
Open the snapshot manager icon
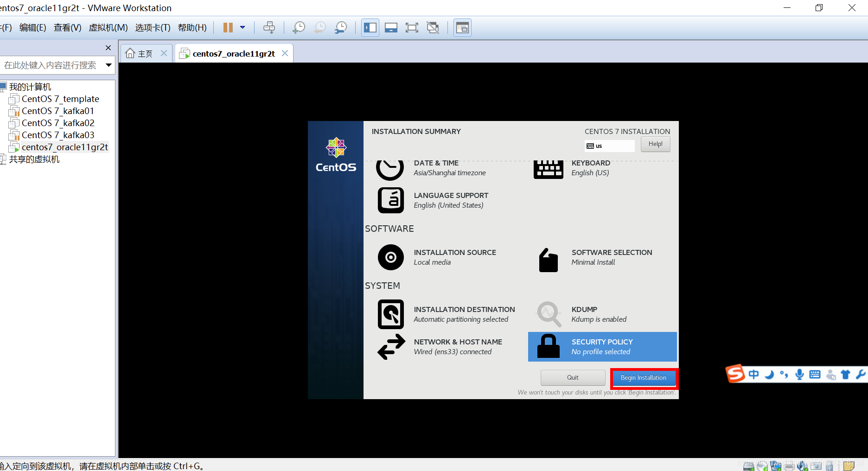click(341, 28)
